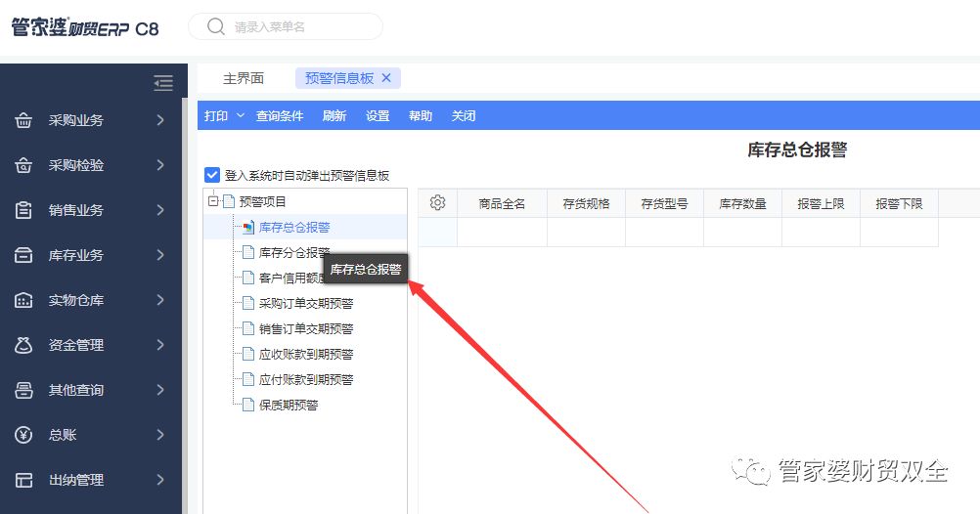Collapse the 预警项目 tree node

click(x=212, y=201)
